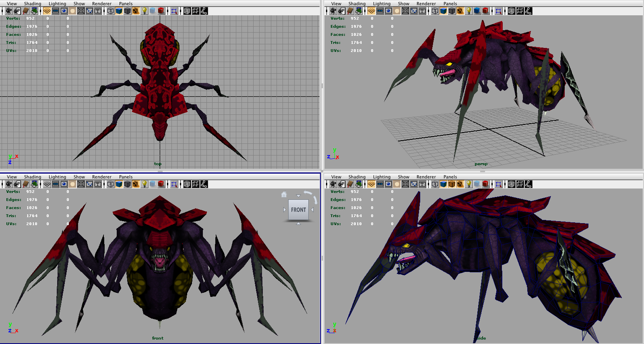Click Select Camera icon in persp panel
The image size is (644, 344).
333,11
